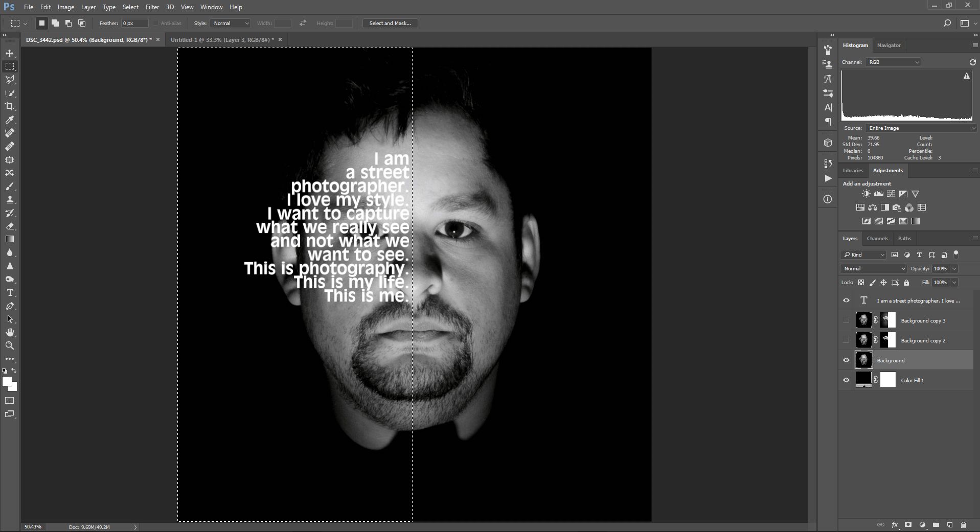
Task: Refresh the histogram with uncached data
Action: 972,62
